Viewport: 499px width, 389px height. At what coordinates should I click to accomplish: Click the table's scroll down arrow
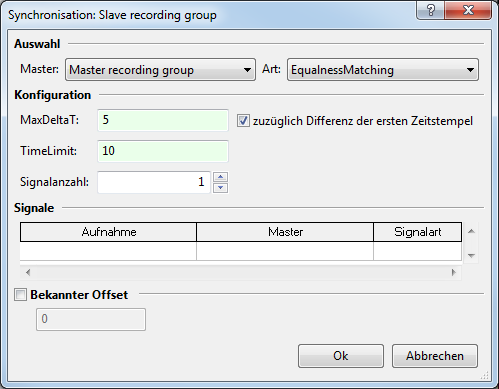coord(471,256)
